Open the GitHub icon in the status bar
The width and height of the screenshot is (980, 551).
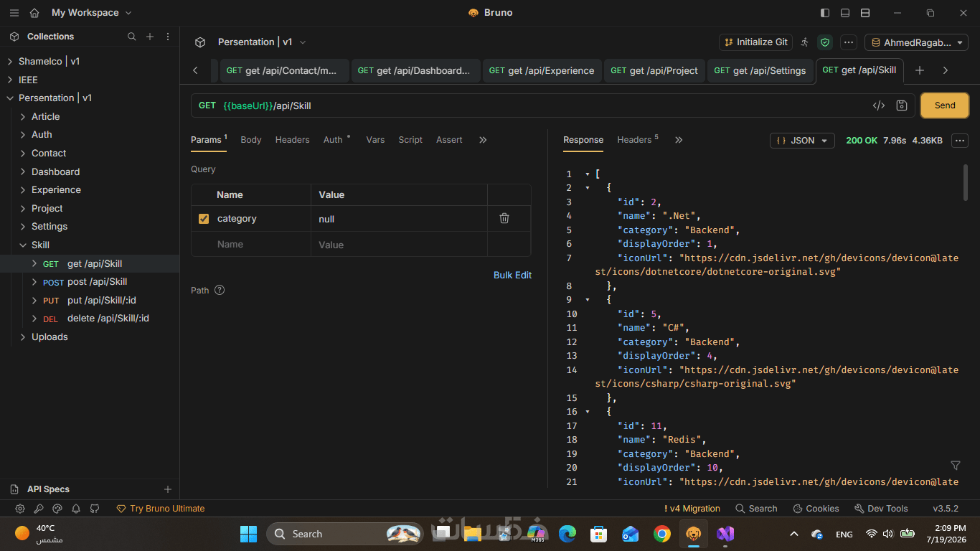tap(95, 509)
